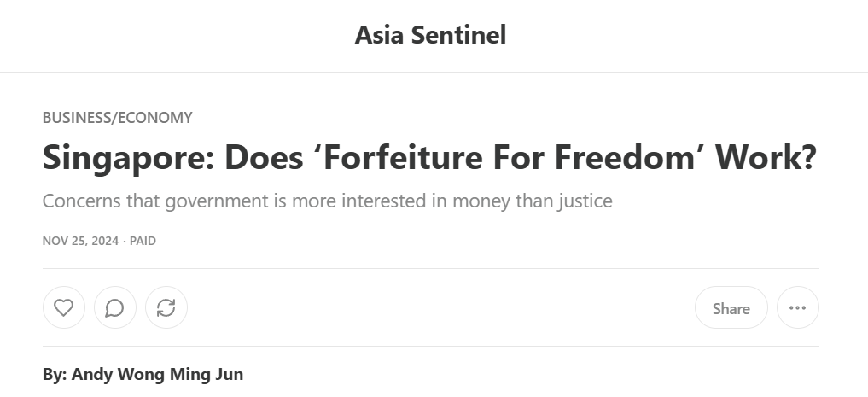Click the PAID label beside the date

[x=143, y=241]
